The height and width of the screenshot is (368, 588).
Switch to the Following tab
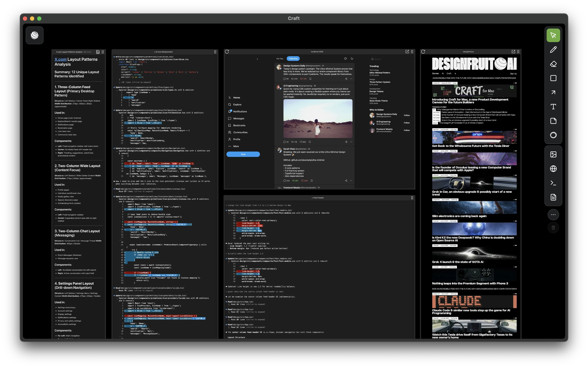tap(293, 59)
